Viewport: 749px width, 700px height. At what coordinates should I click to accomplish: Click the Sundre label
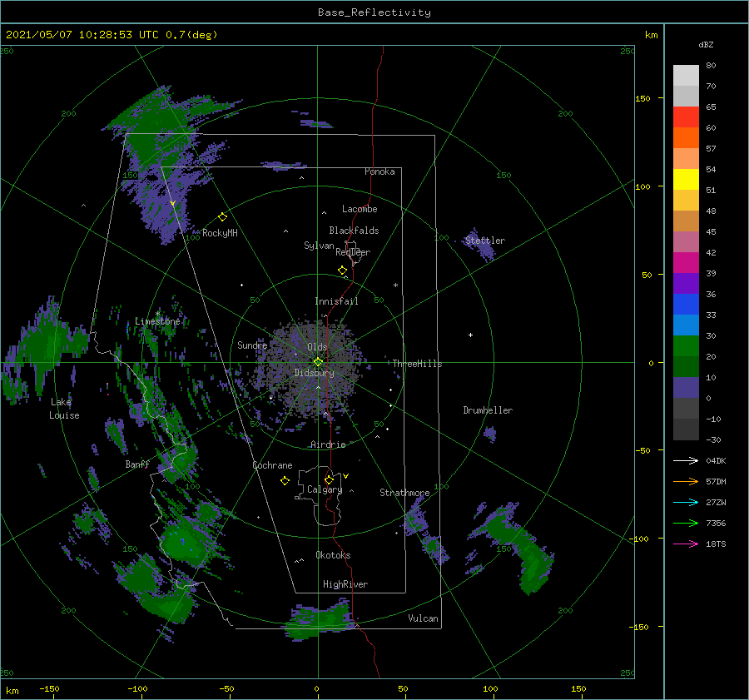[252, 345]
